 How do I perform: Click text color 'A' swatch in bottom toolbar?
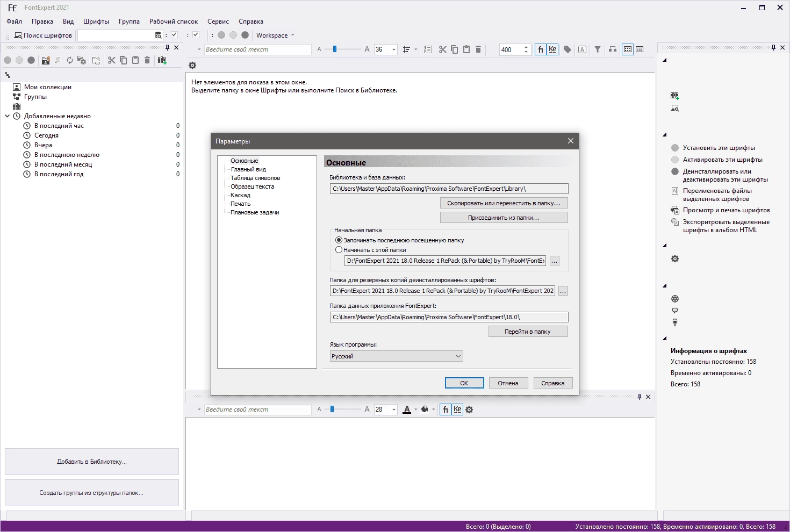(407, 409)
